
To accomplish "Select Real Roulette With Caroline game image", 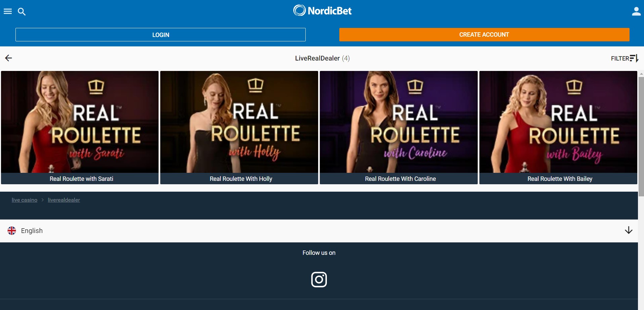I will pyautogui.click(x=399, y=122).
